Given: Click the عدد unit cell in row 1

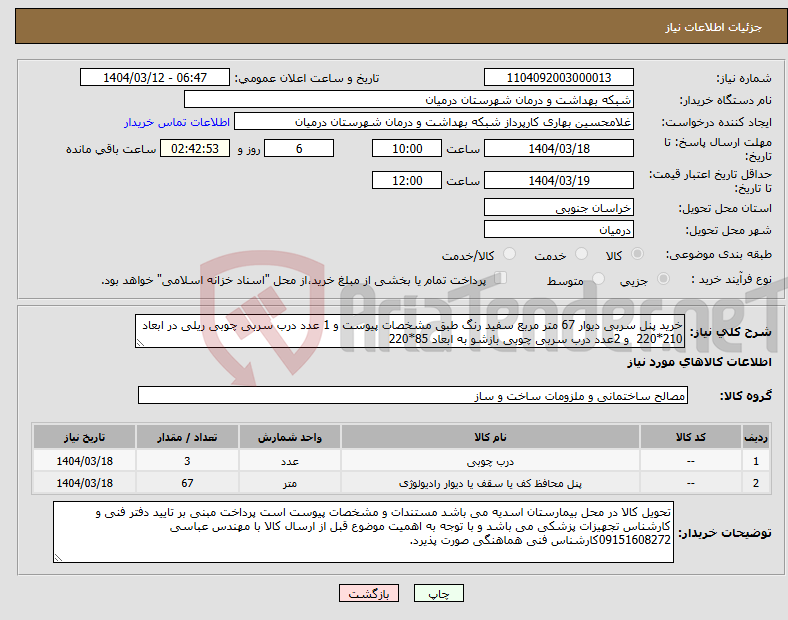Looking at the screenshot, I should pyautogui.click(x=290, y=461).
